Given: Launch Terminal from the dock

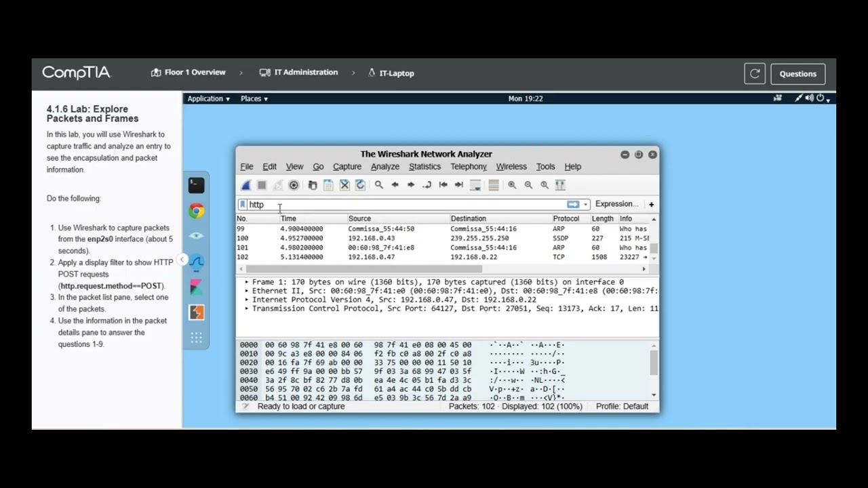Looking at the screenshot, I should click(x=196, y=185).
